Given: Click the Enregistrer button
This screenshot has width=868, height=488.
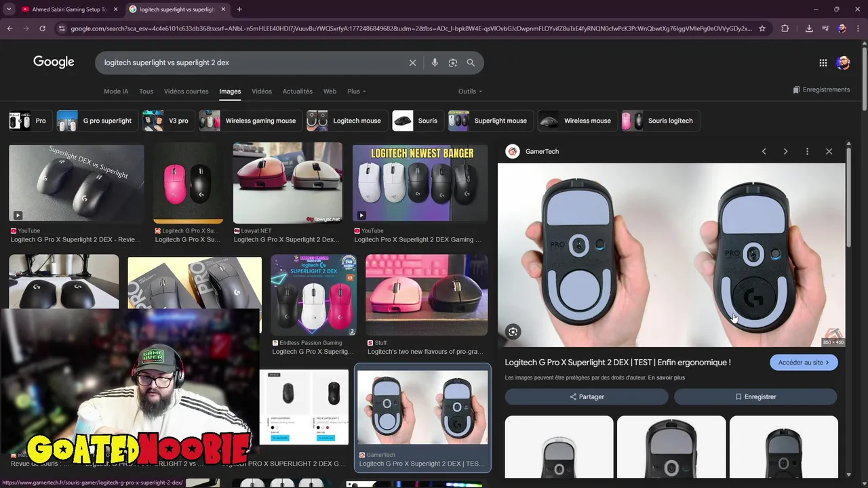Looking at the screenshot, I should coord(755,396).
